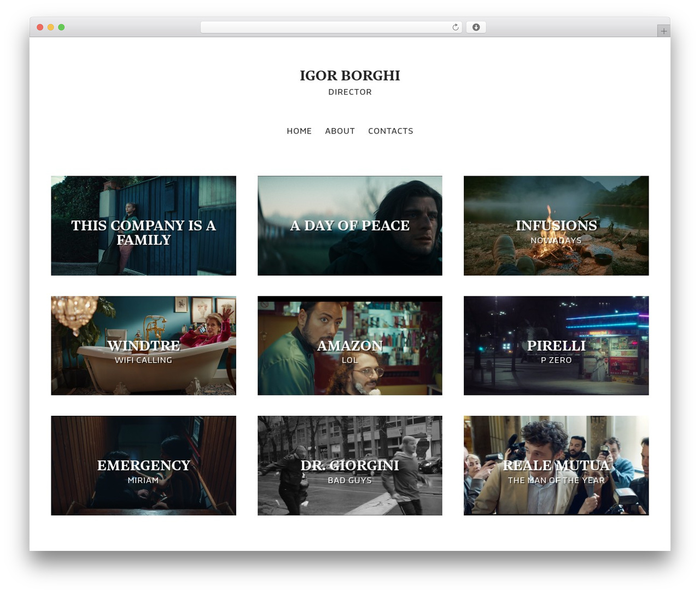Open the A Day Of Peace project
The image size is (700, 593).
(350, 225)
